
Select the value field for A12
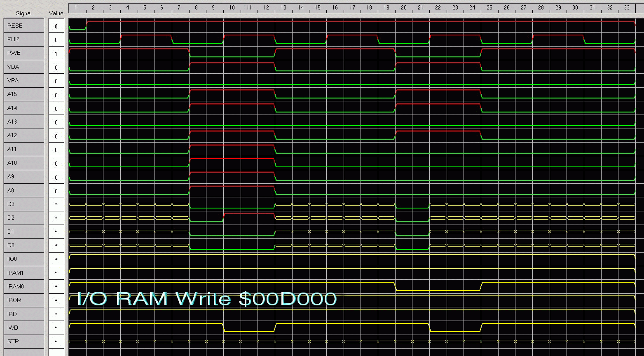coord(56,136)
